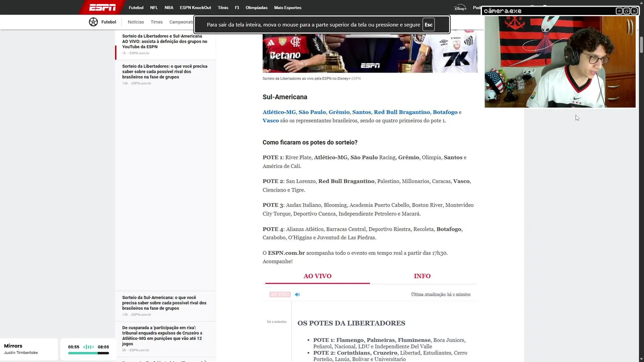Click the elapsed time 05:55
The image size is (644, 362).
pos(73,347)
